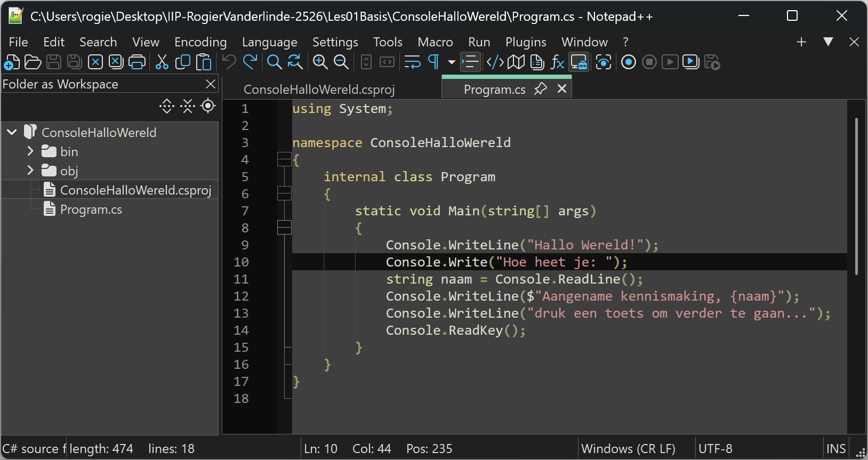Click the Zoom In icon
868x460 pixels.
click(x=320, y=62)
